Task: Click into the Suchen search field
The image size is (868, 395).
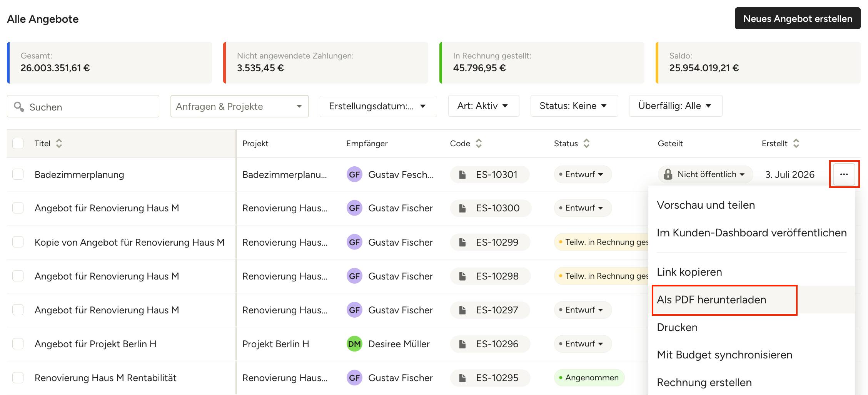Action: [83, 107]
